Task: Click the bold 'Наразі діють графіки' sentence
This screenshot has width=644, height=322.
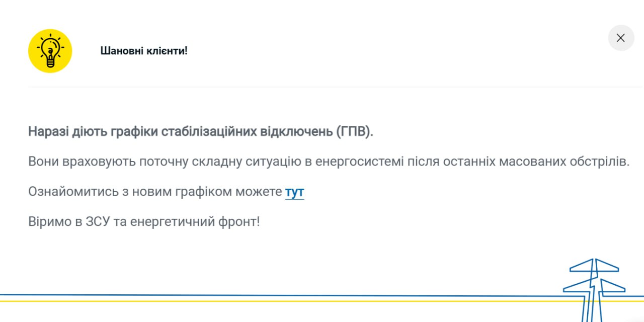Action: tap(201, 132)
